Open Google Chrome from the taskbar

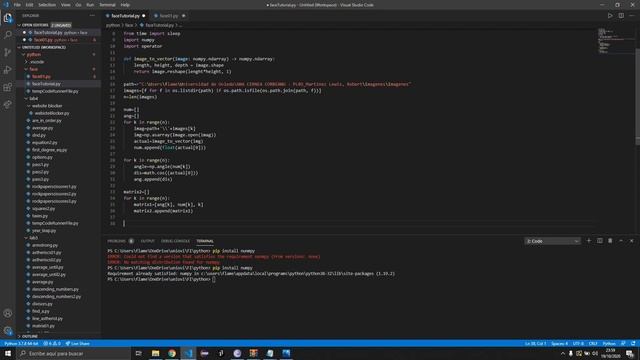click(172, 353)
